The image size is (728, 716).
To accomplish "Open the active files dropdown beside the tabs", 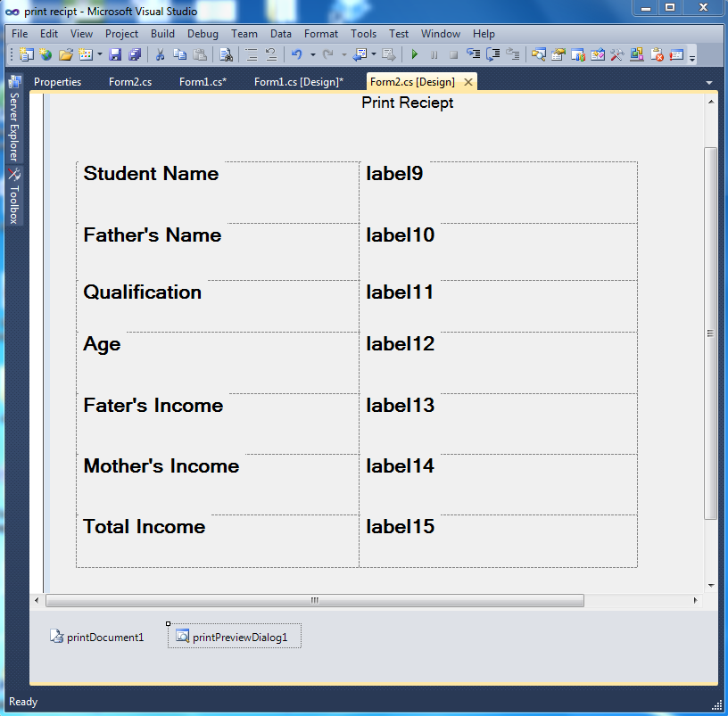I will [709, 81].
